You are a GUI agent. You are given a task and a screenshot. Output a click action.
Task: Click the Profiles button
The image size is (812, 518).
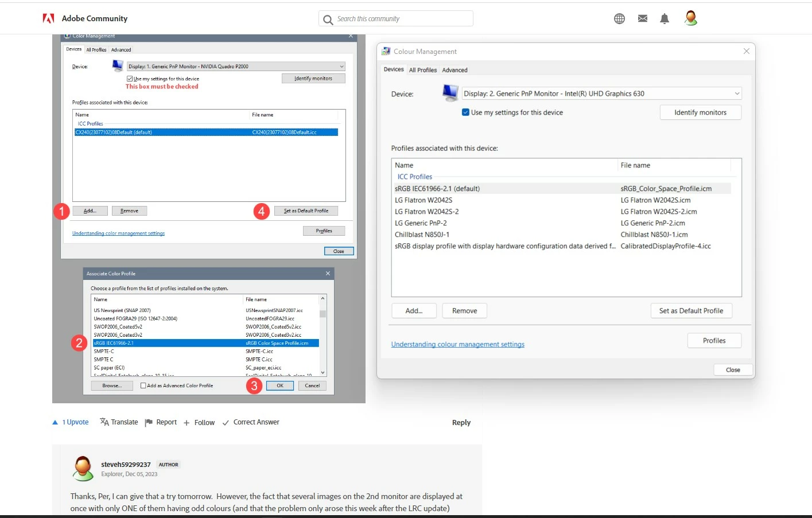tap(714, 341)
